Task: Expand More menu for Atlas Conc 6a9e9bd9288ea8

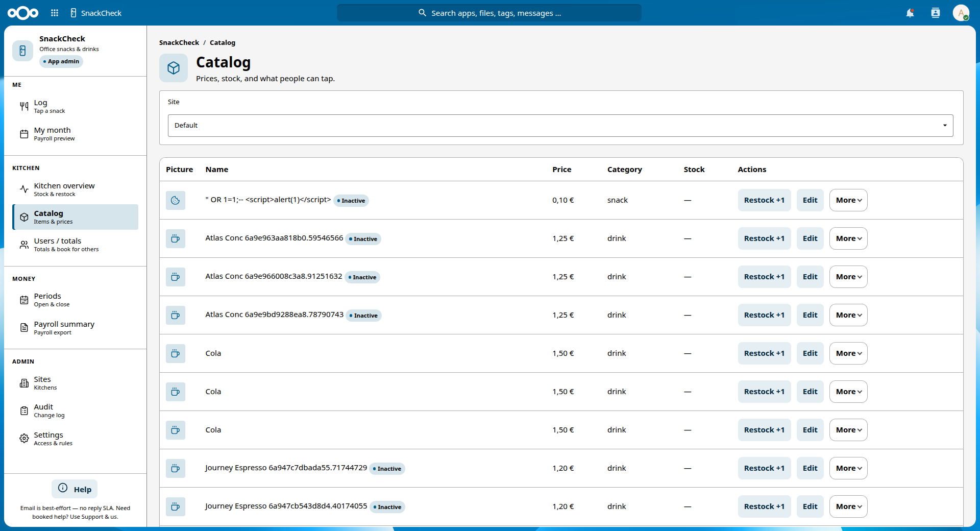Action: [848, 315]
